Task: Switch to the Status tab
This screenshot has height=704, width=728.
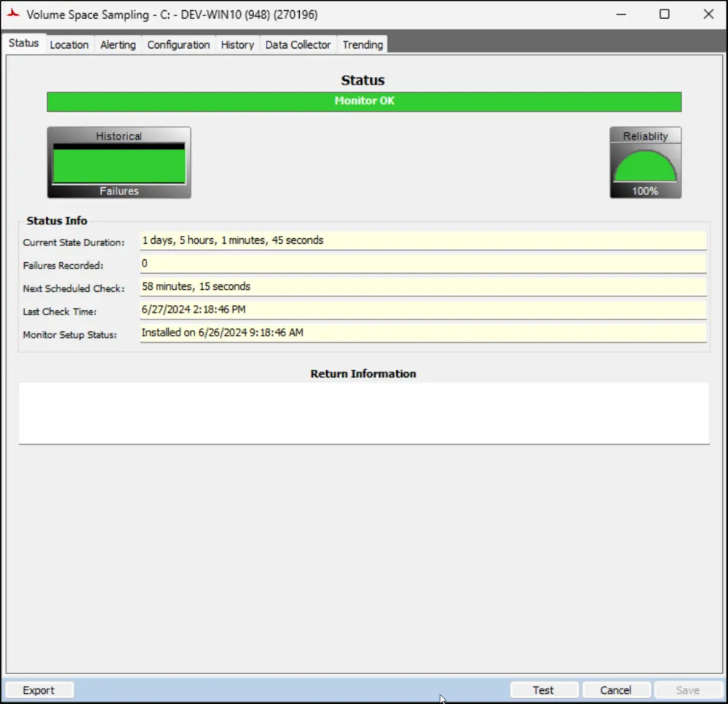Action: (24, 43)
